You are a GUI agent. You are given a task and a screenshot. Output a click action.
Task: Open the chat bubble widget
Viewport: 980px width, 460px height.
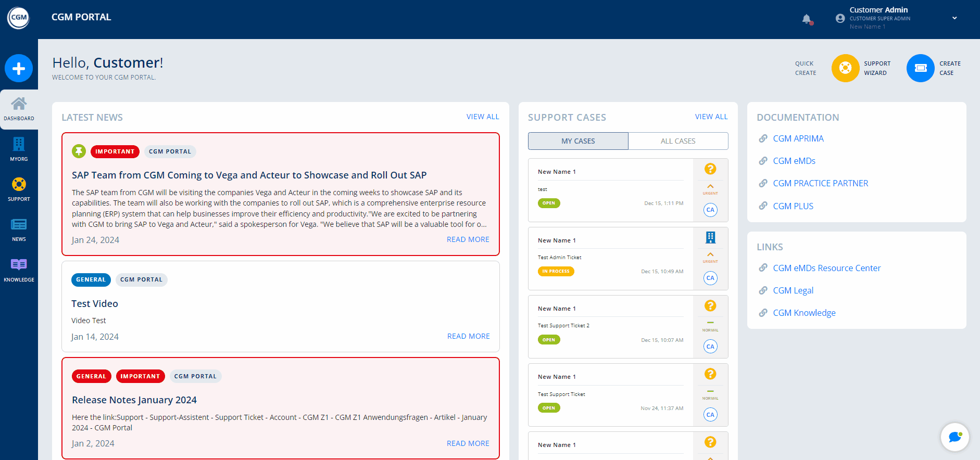954,437
